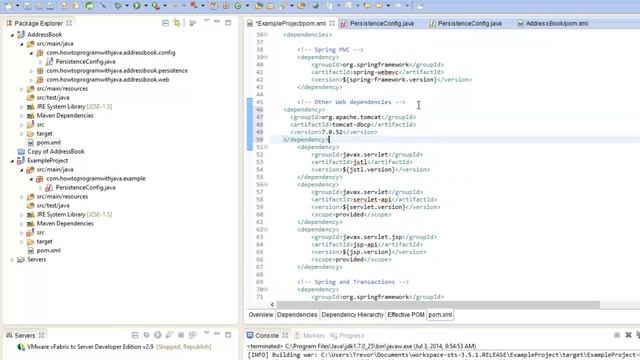Click the Run External Tools toolbar icon
640x360 pixels.
(156, 6)
